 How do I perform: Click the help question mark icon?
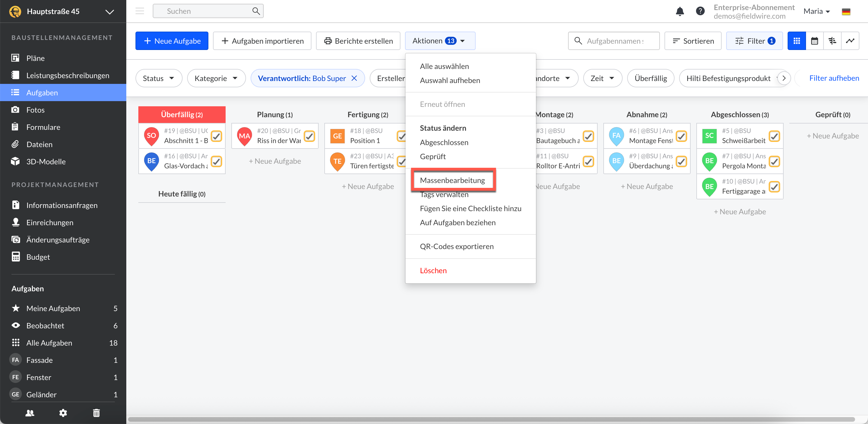700,11
